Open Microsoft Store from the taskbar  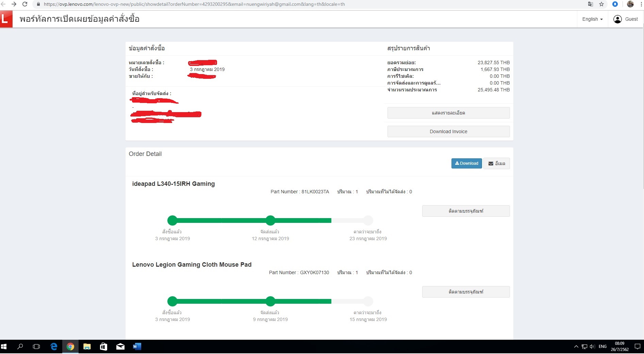coord(103,347)
